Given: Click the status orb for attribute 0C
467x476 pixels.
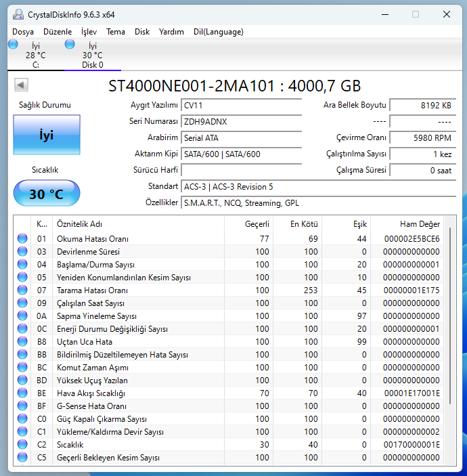Looking at the screenshot, I should click(x=22, y=329).
